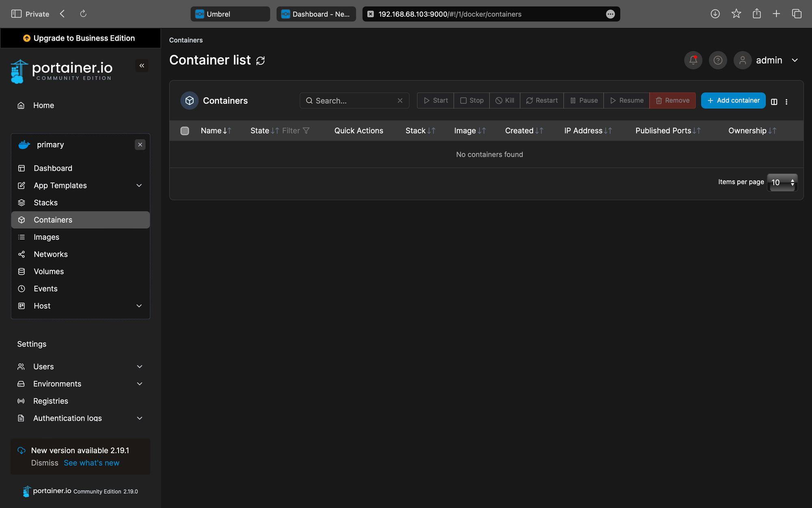Open notifications bell icon
The width and height of the screenshot is (812, 508).
pos(693,60)
